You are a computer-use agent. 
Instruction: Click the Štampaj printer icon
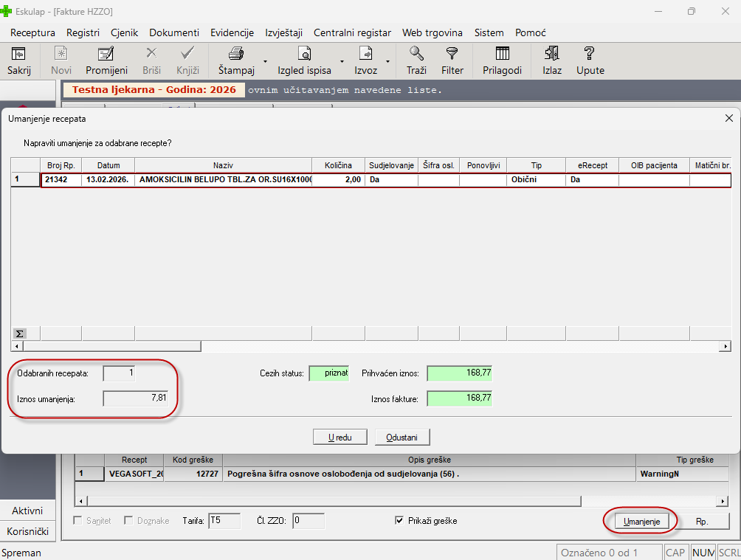pos(235,54)
